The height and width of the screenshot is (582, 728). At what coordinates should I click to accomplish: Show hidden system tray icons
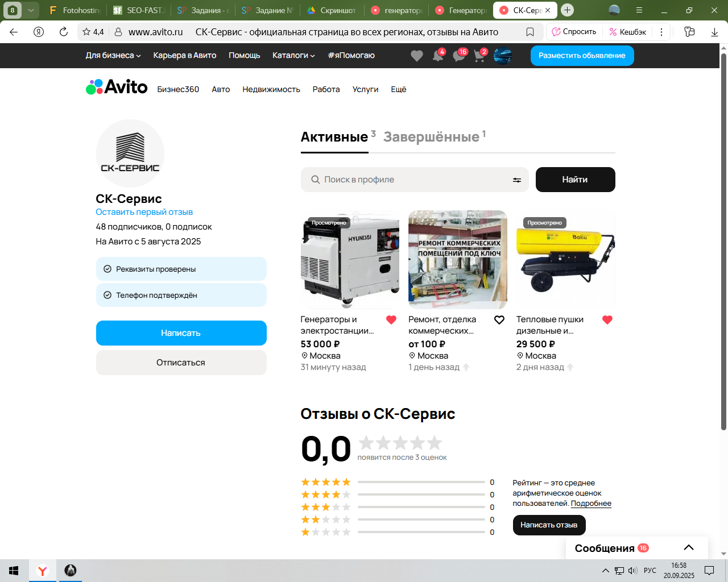click(606, 571)
